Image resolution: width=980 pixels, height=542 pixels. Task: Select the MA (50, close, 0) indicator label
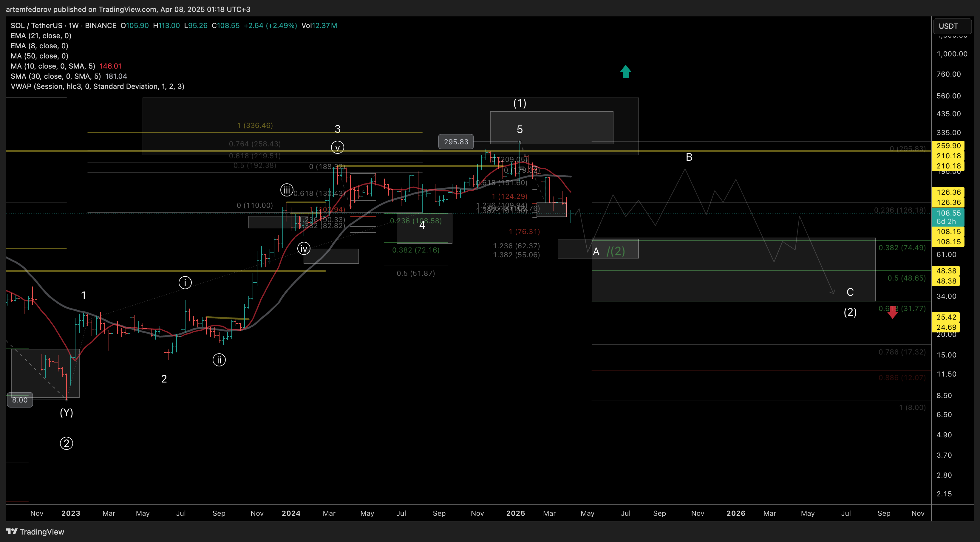point(40,56)
